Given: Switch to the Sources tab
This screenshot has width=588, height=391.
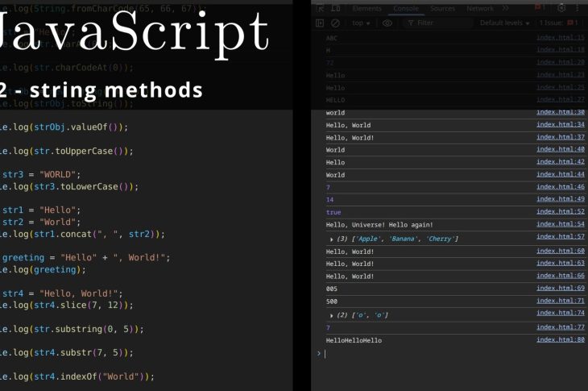Looking at the screenshot, I should click(442, 8).
